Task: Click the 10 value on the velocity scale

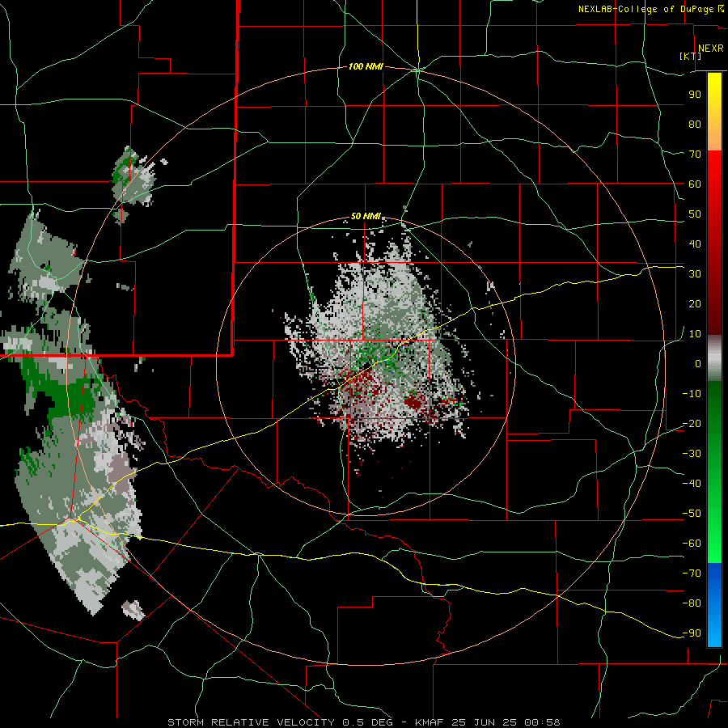Action: (695, 334)
